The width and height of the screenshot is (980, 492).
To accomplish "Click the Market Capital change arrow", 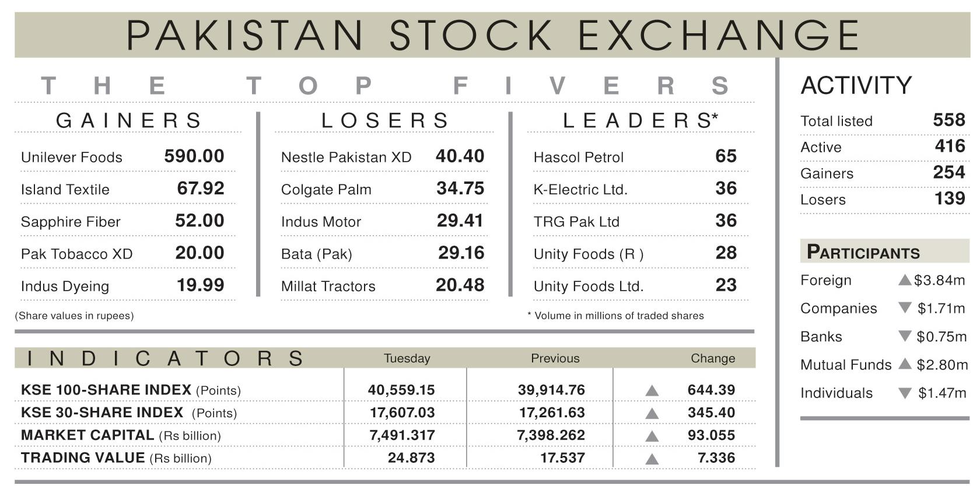I will coord(652,436).
